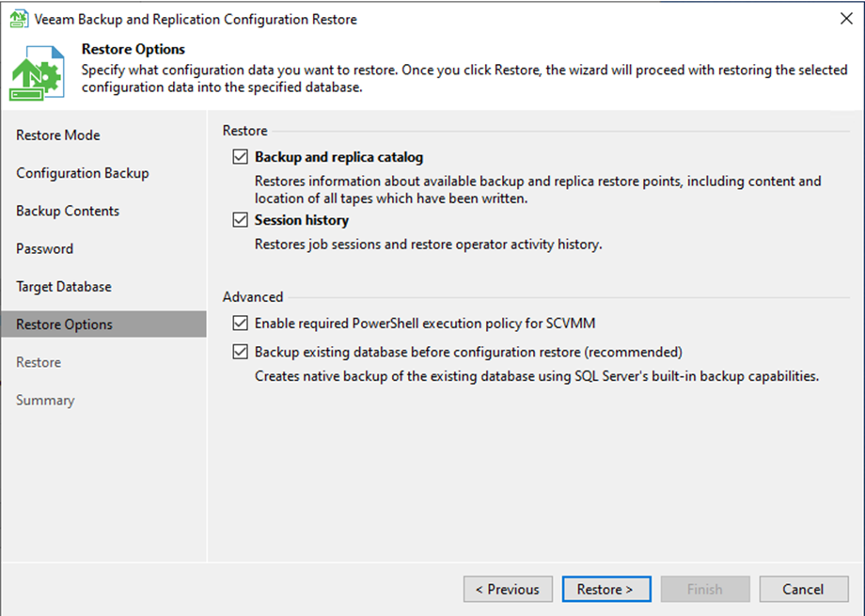Select the Restore Options step
Viewport: 865px width, 616px height.
point(103,324)
